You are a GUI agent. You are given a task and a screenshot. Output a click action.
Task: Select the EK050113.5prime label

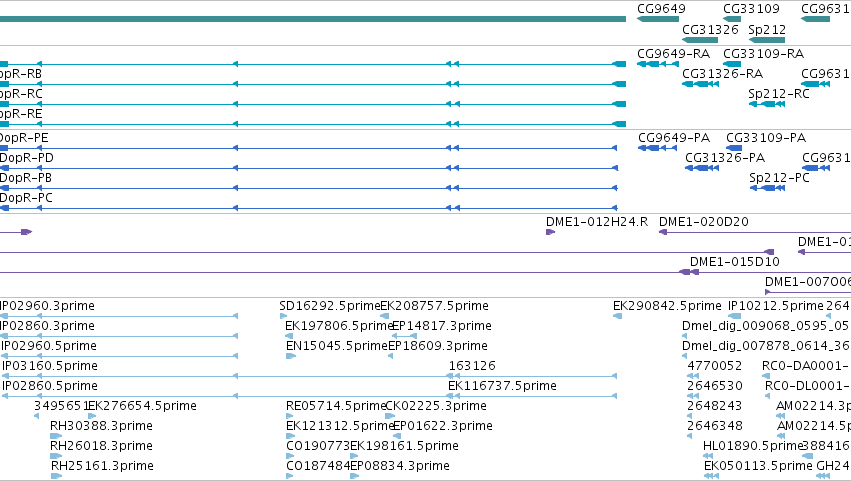pos(758,466)
